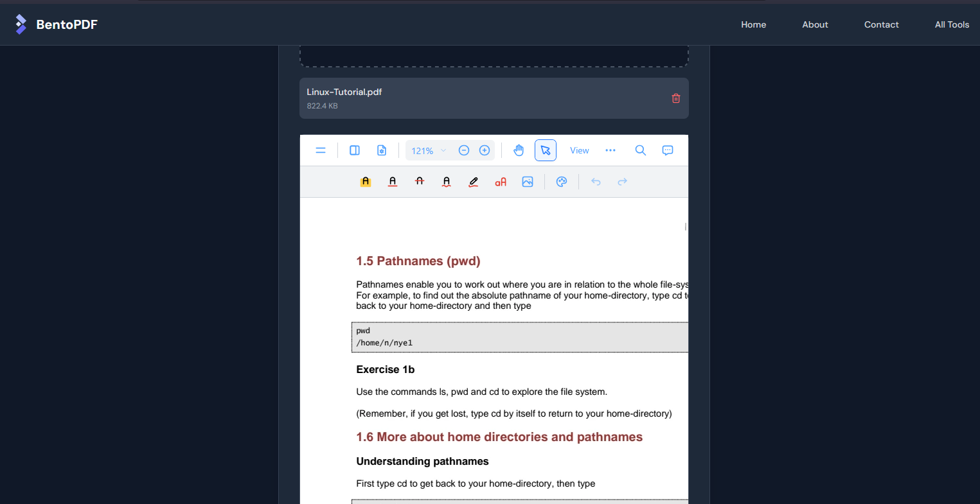Open the Home page link
Screen dimensions: 980x504
tap(753, 24)
